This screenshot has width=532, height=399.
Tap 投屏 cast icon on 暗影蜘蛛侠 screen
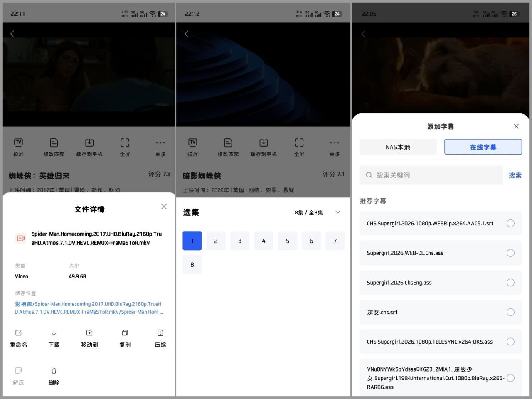point(192,143)
